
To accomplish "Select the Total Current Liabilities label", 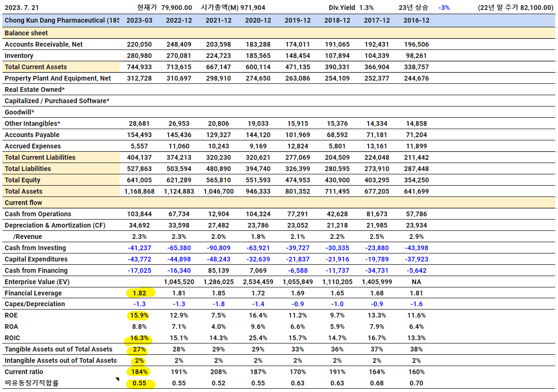I will pos(40,157).
